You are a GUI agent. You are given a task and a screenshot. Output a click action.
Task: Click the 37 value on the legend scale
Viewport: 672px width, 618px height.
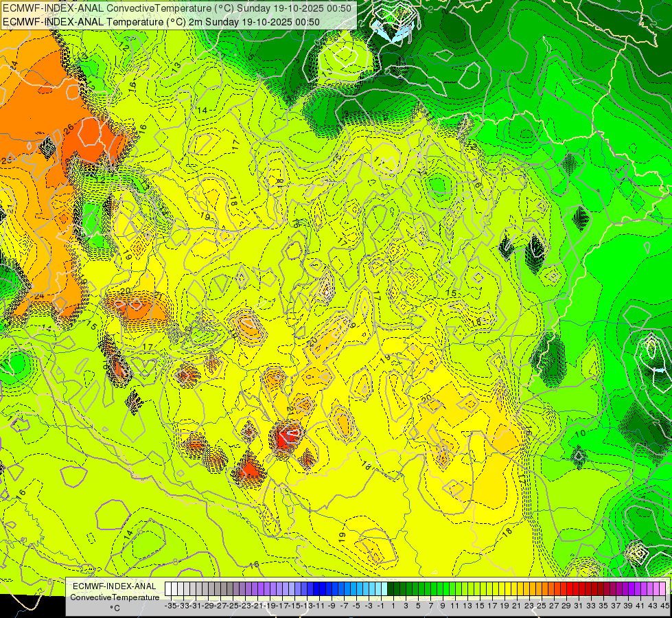tap(616, 606)
